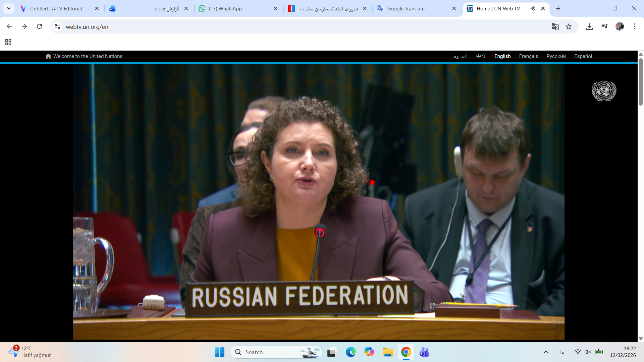The image size is (644, 362).
Task: Open the Chrome three-dot menu
Action: [x=635, y=26]
